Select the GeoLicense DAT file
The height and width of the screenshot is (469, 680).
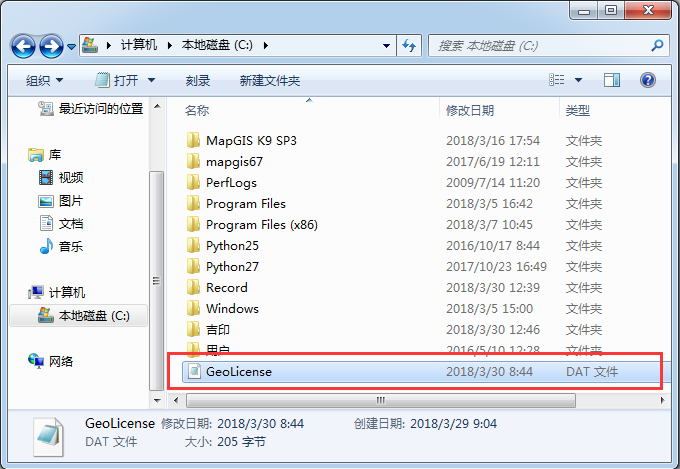[x=238, y=372]
